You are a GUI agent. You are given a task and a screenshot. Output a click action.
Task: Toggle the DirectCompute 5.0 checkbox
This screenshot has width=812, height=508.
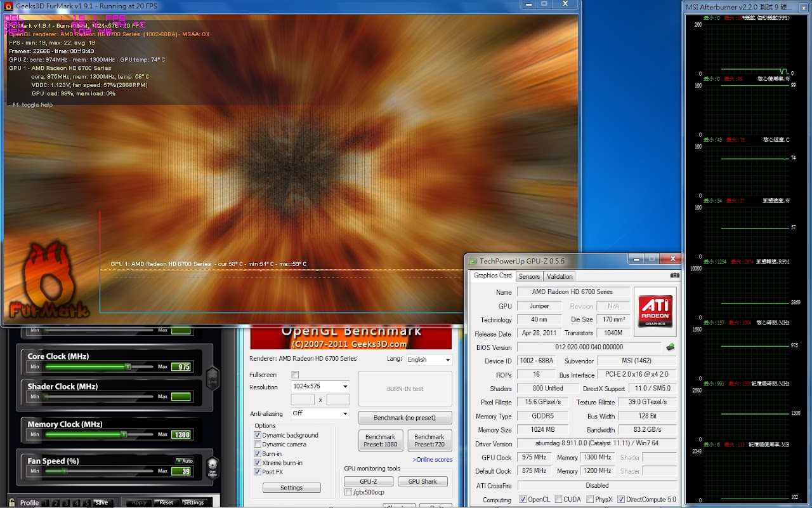[621, 500]
